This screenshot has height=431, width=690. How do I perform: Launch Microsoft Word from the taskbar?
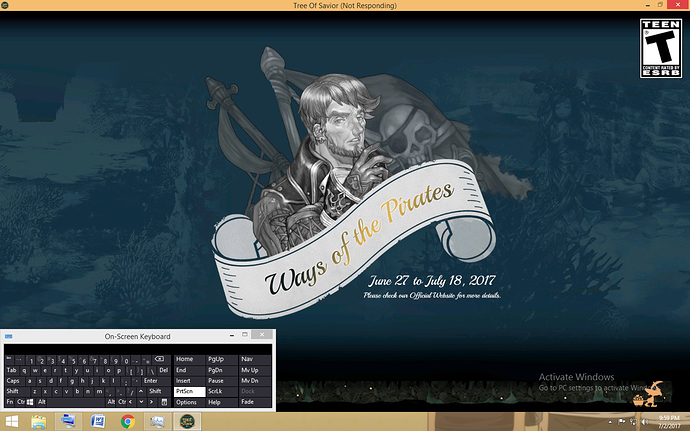[98, 421]
